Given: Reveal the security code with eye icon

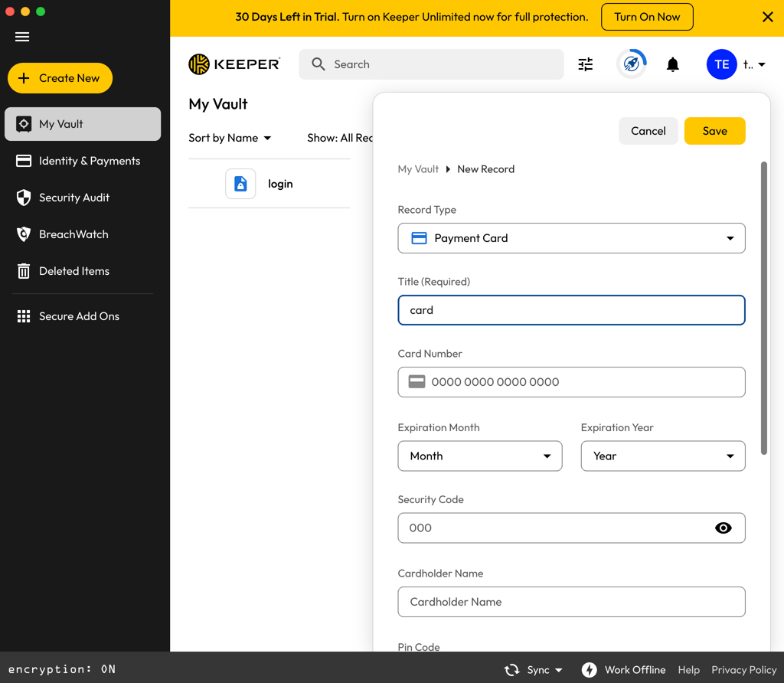Looking at the screenshot, I should tap(723, 528).
